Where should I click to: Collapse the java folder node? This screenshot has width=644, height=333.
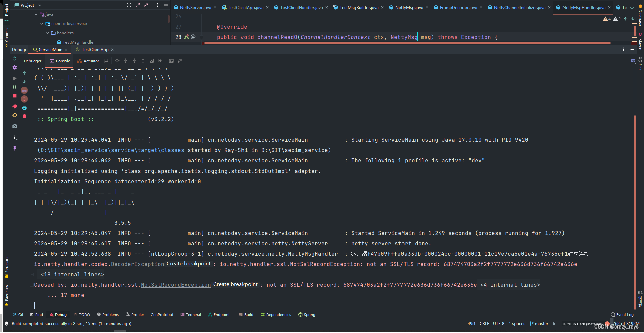pos(36,14)
